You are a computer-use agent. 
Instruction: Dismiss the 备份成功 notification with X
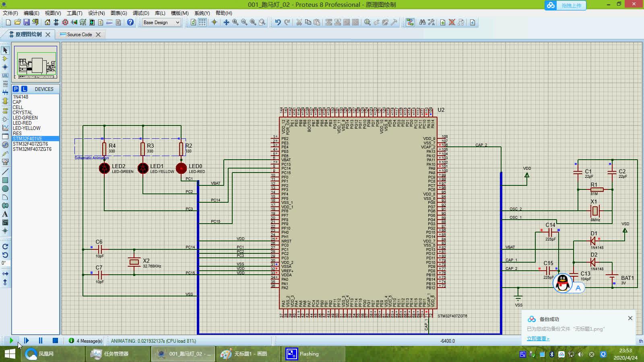coord(630,318)
